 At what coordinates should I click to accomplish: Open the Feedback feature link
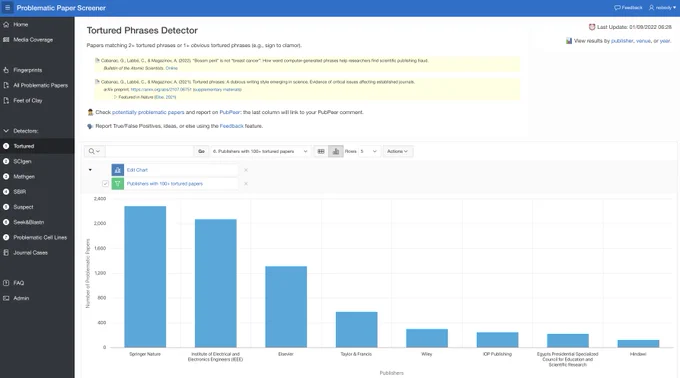click(231, 126)
